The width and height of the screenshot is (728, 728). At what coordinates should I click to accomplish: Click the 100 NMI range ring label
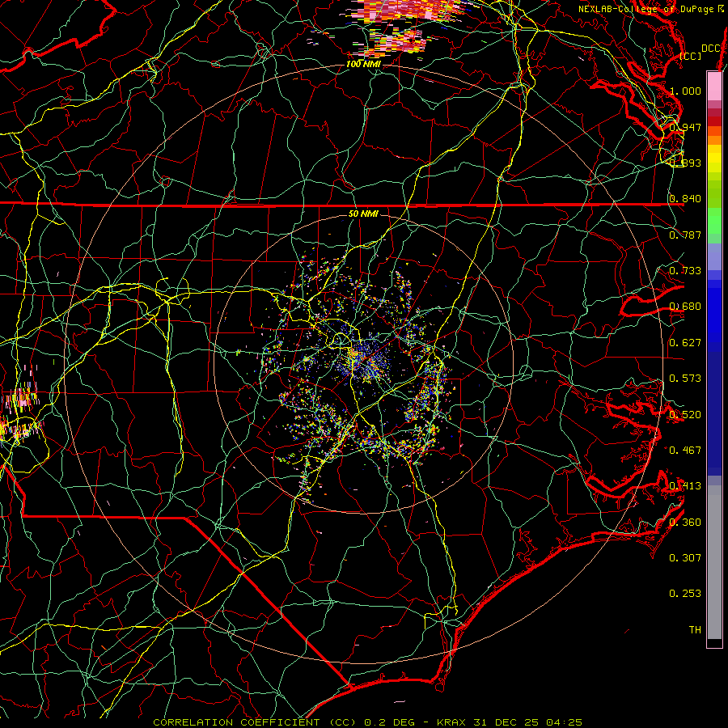(x=363, y=64)
